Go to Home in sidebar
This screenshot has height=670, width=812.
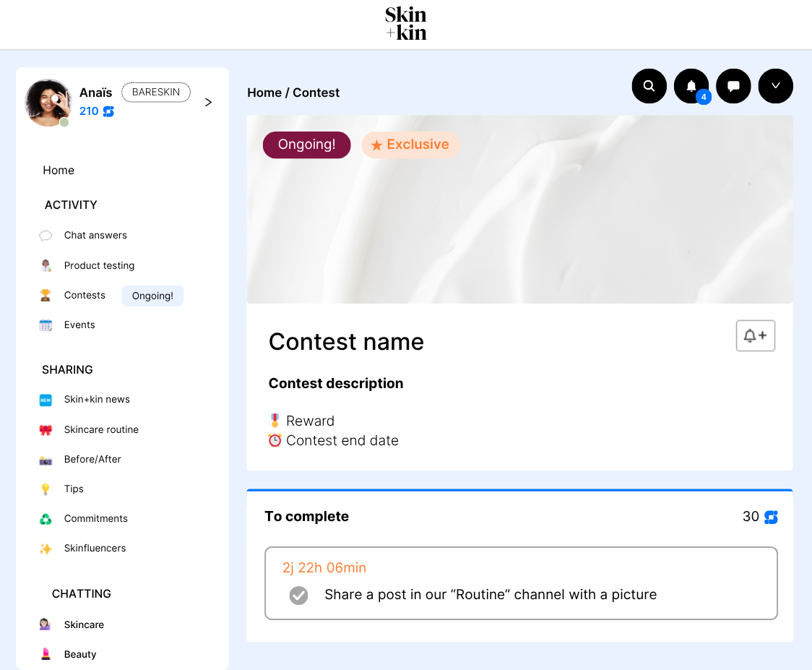coord(59,171)
